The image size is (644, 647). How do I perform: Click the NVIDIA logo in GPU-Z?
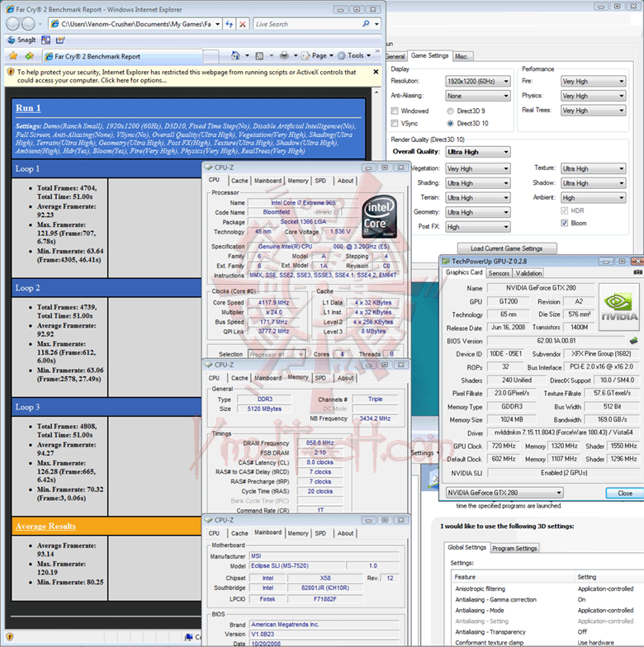pyautogui.click(x=619, y=307)
